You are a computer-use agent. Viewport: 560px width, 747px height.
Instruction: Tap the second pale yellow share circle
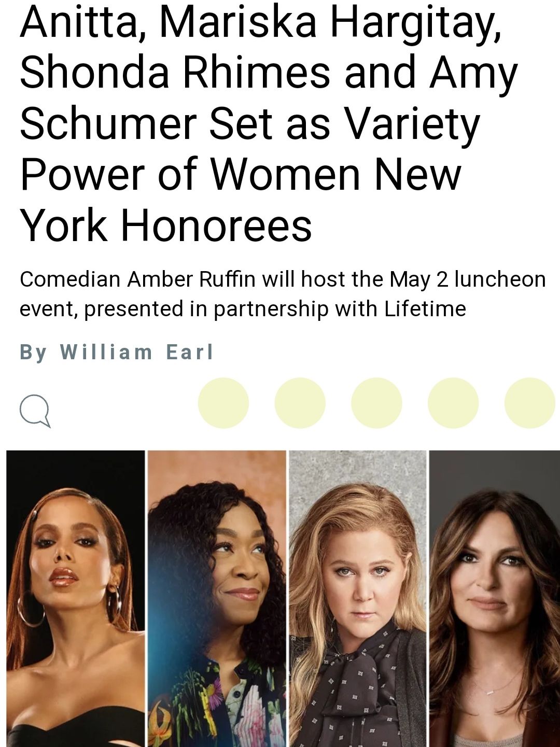click(x=300, y=403)
